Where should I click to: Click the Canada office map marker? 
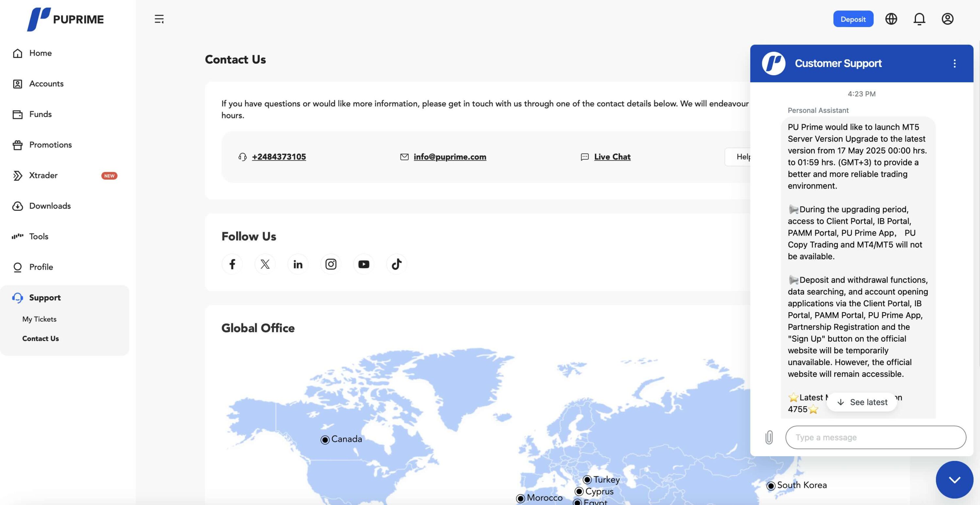(x=325, y=440)
